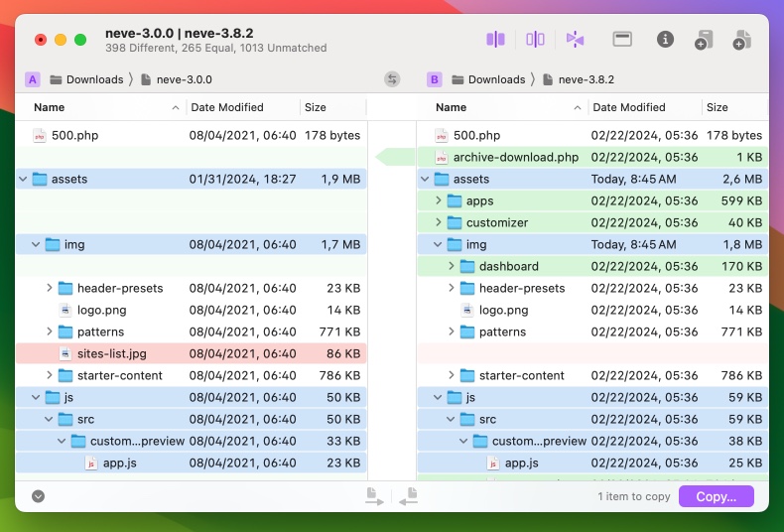
Task: Click the purple B side badge
Action: 434,79
